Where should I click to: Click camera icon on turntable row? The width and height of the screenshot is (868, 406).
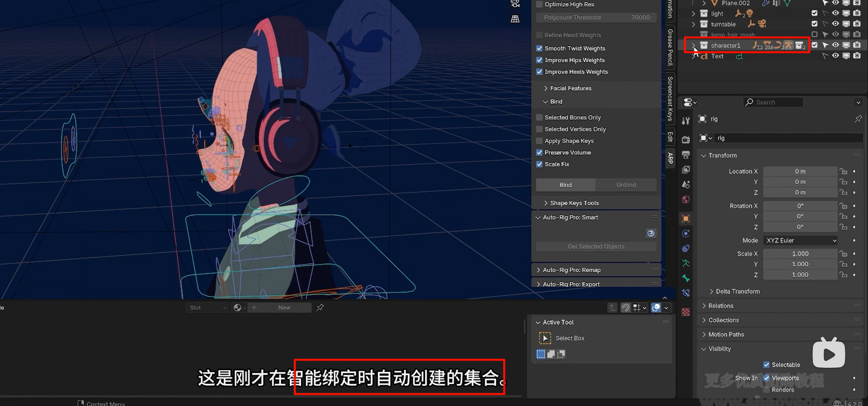(762, 24)
